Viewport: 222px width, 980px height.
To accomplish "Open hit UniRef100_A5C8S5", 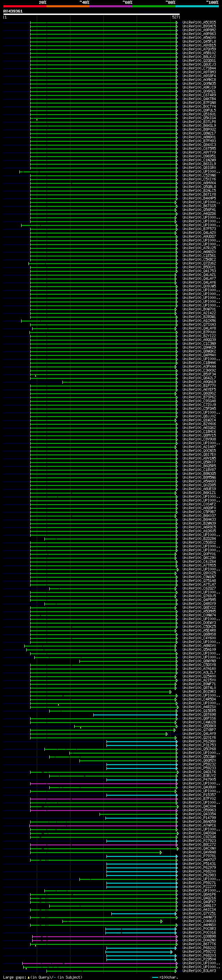I will 199,23.
